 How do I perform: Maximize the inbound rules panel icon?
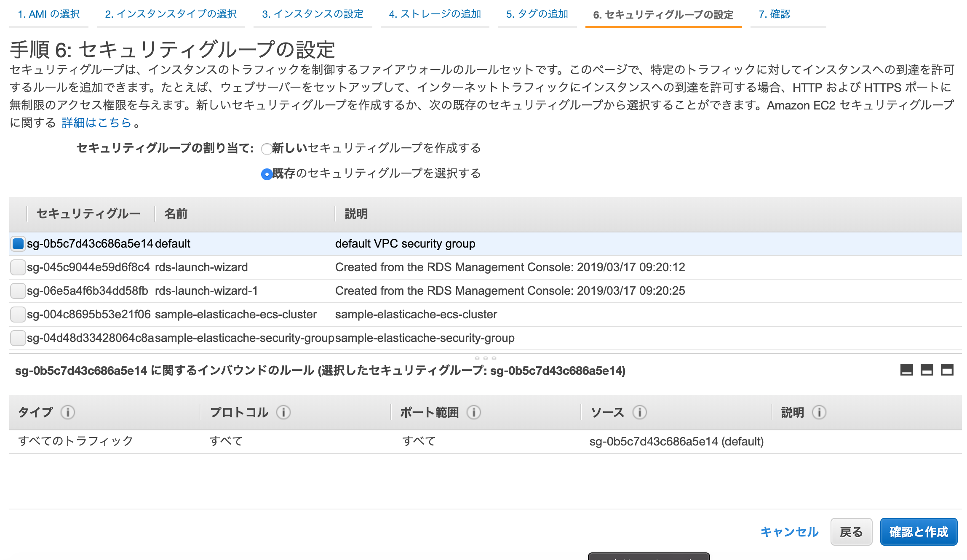coord(947,370)
